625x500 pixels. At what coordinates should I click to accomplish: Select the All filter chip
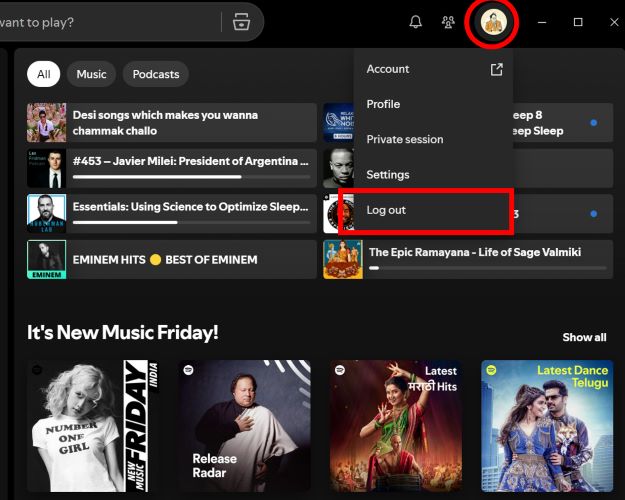coord(44,74)
